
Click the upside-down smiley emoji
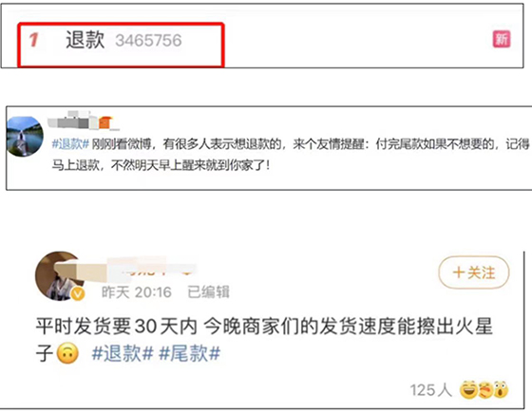click(67, 353)
